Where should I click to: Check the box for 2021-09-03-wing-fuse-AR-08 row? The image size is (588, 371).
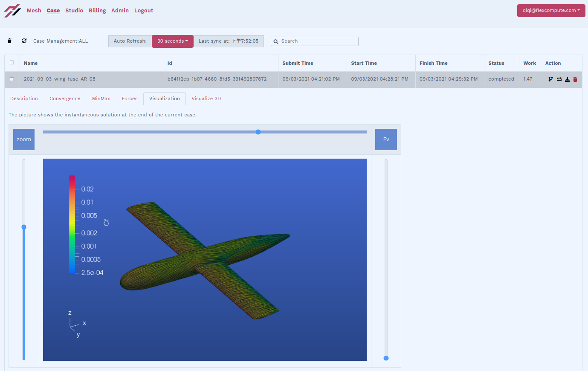[x=12, y=79]
